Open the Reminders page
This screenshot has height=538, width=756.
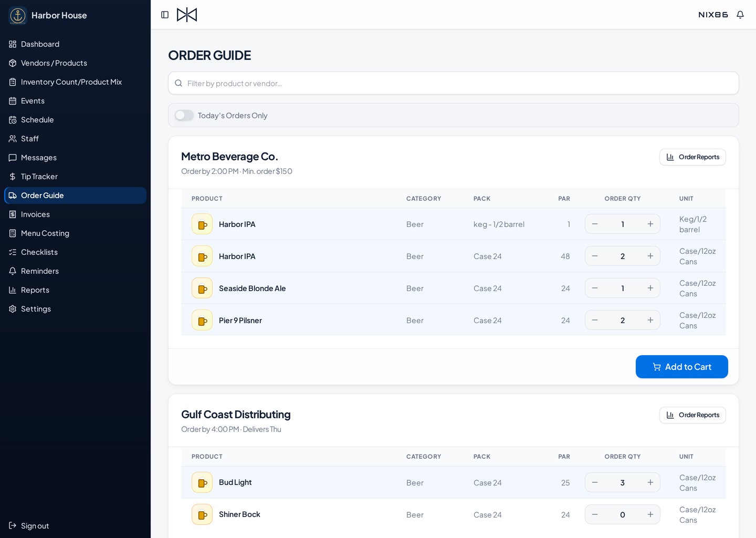pos(75,271)
